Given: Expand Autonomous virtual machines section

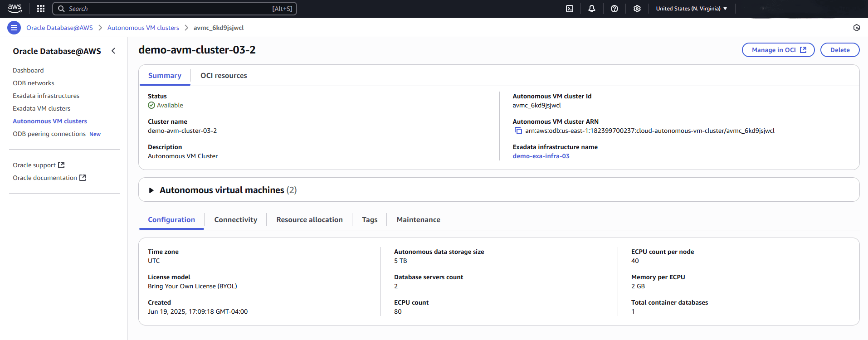Looking at the screenshot, I should 151,190.
